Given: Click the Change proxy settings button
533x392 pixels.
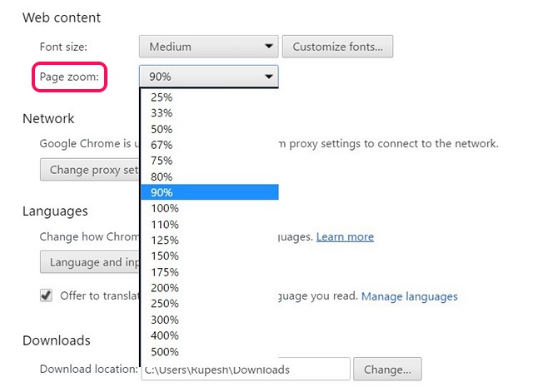Looking at the screenshot, I should 90,170.
